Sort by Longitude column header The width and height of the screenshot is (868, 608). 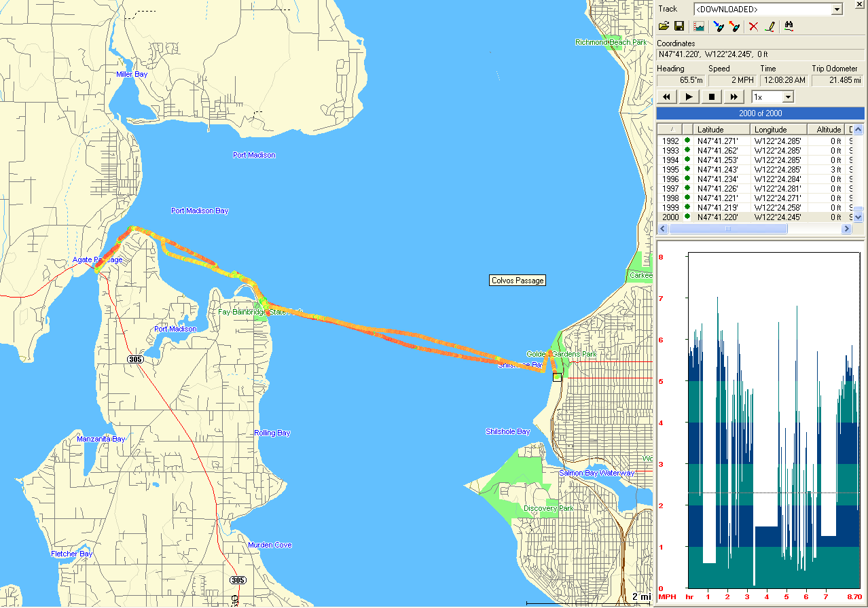(x=778, y=130)
